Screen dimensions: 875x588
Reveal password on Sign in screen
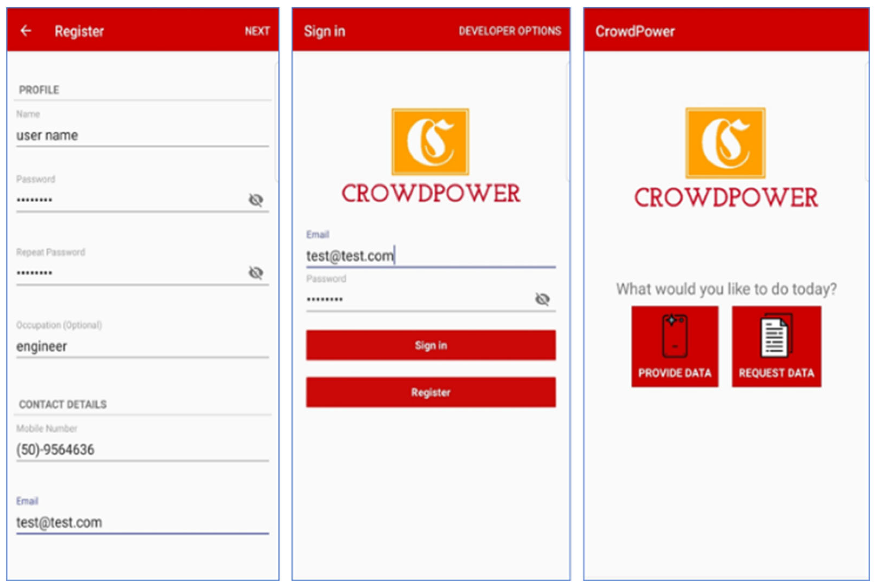542,299
